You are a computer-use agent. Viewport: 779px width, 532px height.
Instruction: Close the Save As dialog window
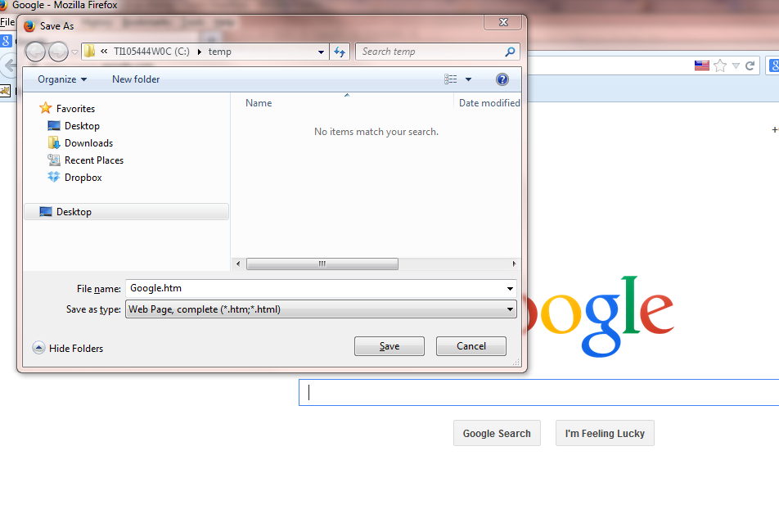[502, 22]
